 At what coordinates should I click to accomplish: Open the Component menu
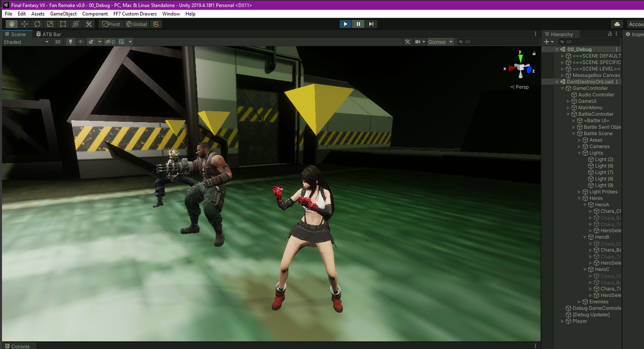(x=95, y=14)
